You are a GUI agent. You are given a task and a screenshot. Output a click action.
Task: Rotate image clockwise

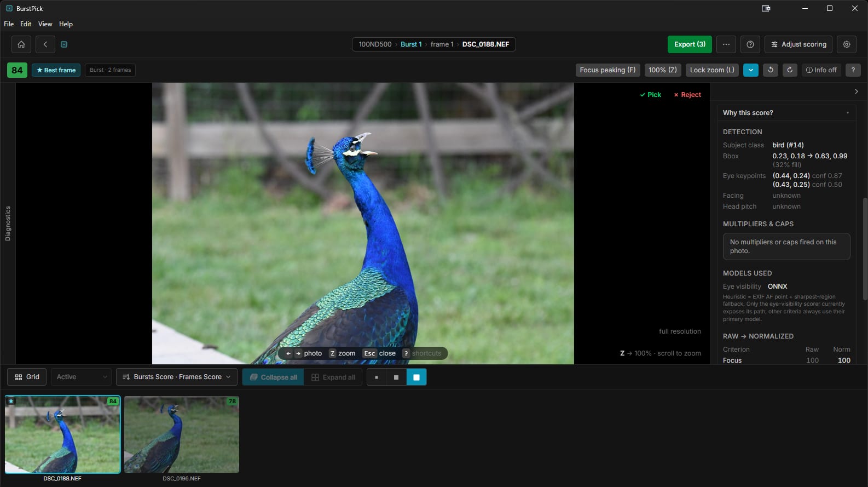[790, 70]
